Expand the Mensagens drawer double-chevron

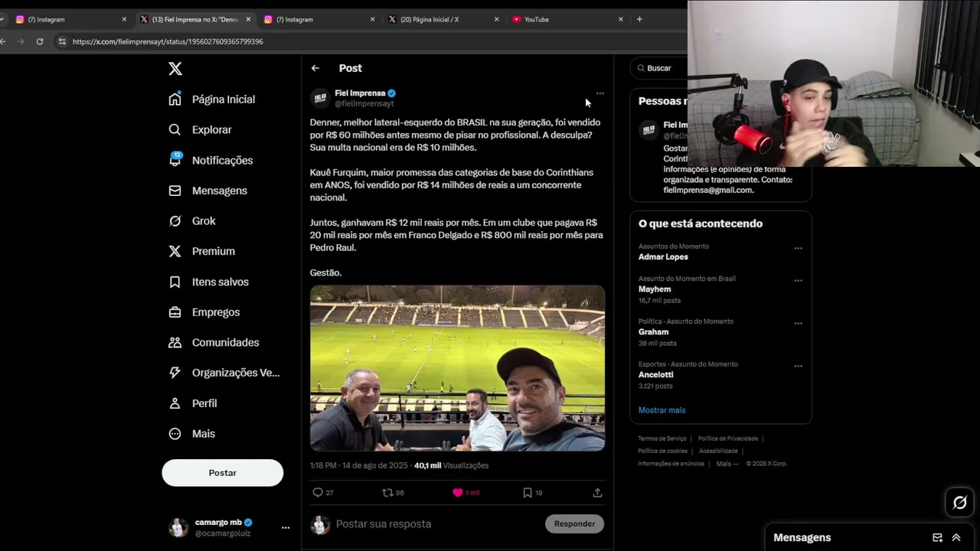pyautogui.click(x=956, y=538)
